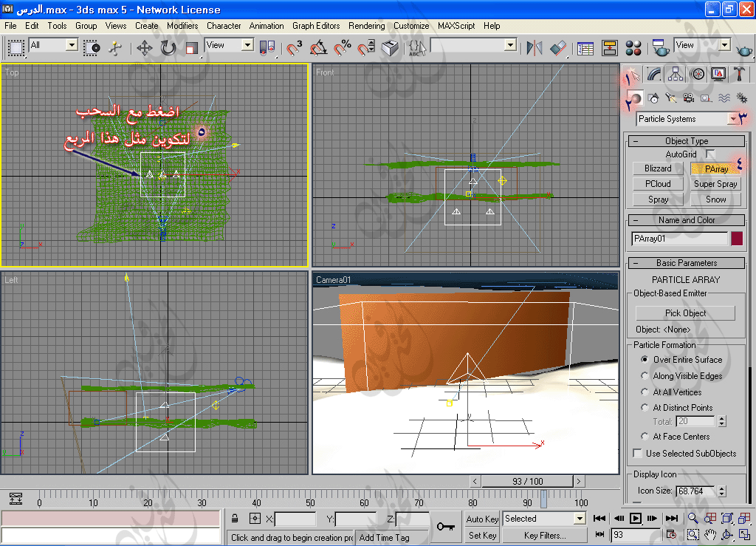Click the PCloud particle button
Viewport: 756px width, 546px height.
pyautogui.click(x=658, y=184)
